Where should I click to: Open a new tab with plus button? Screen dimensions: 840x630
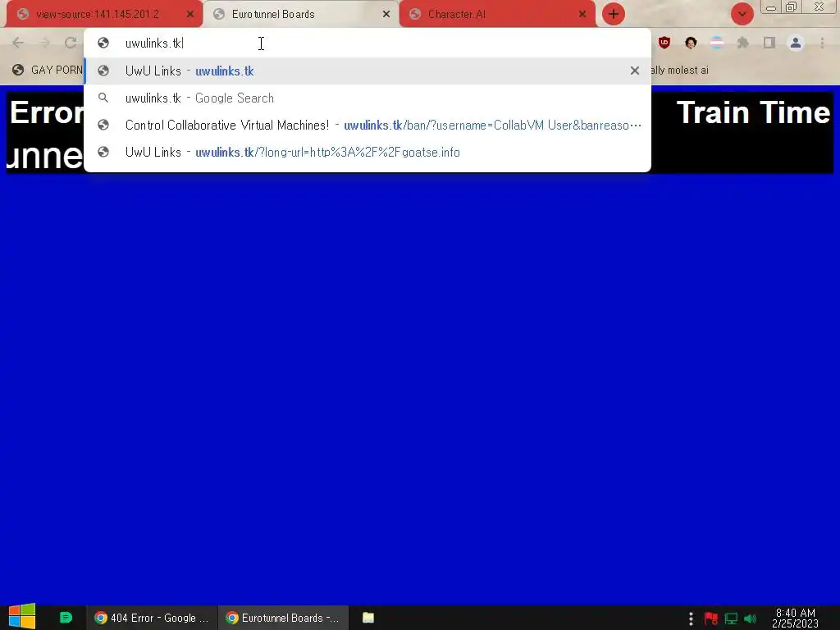tap(614, 15)
